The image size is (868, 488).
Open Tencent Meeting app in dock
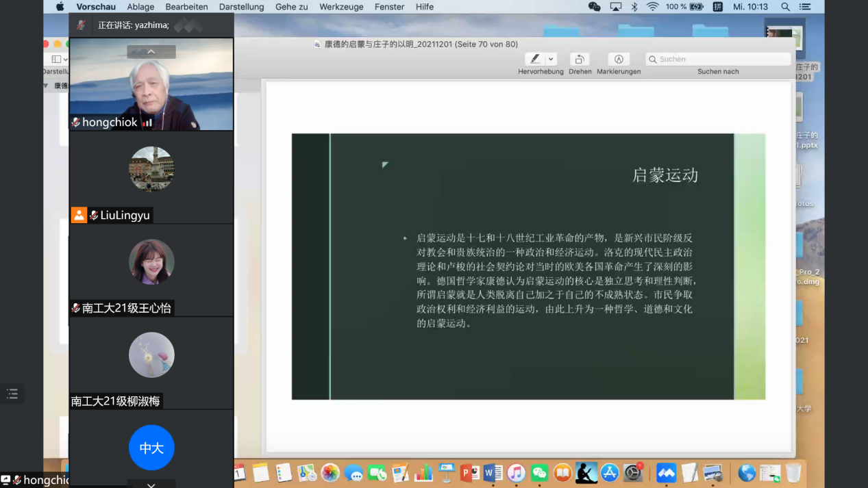pos(666,473)
